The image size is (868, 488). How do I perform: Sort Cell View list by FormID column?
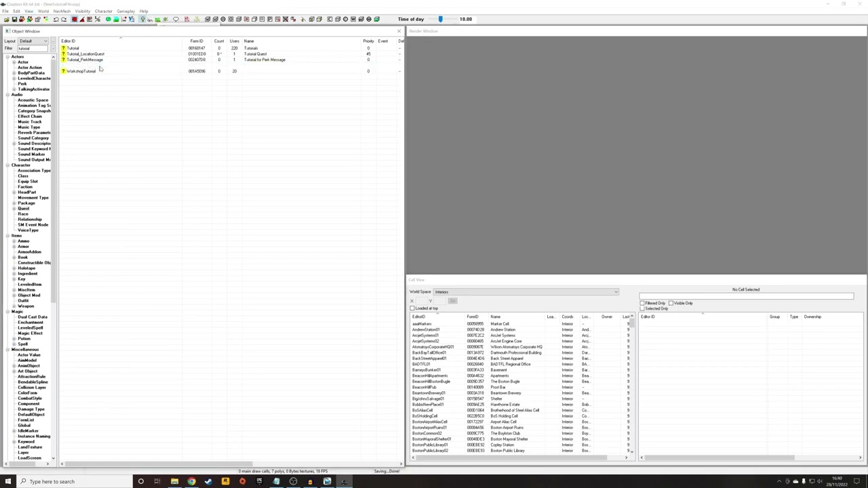[476, 317]
